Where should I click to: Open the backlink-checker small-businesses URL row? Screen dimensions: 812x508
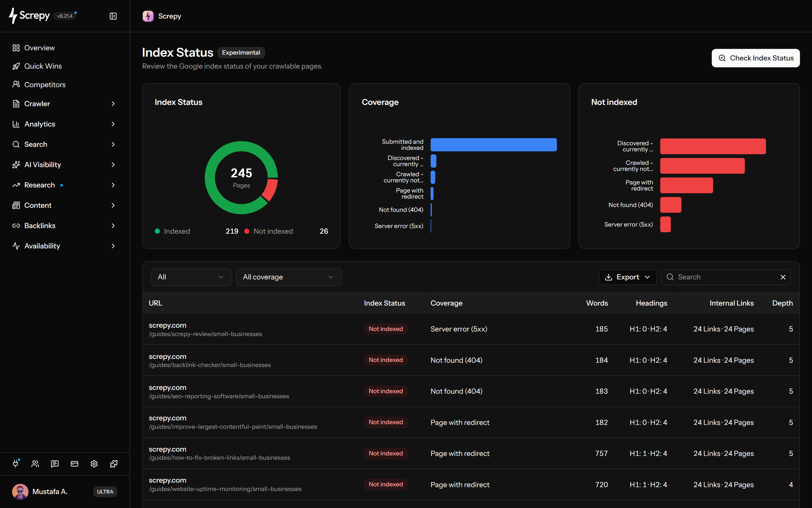click(x=471, y=360)
